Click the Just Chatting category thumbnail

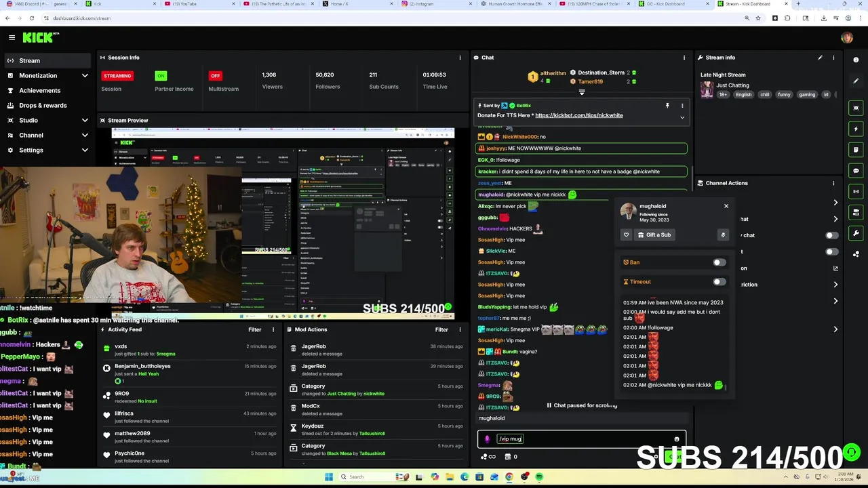pyautogui.click(x=707, y=89)
